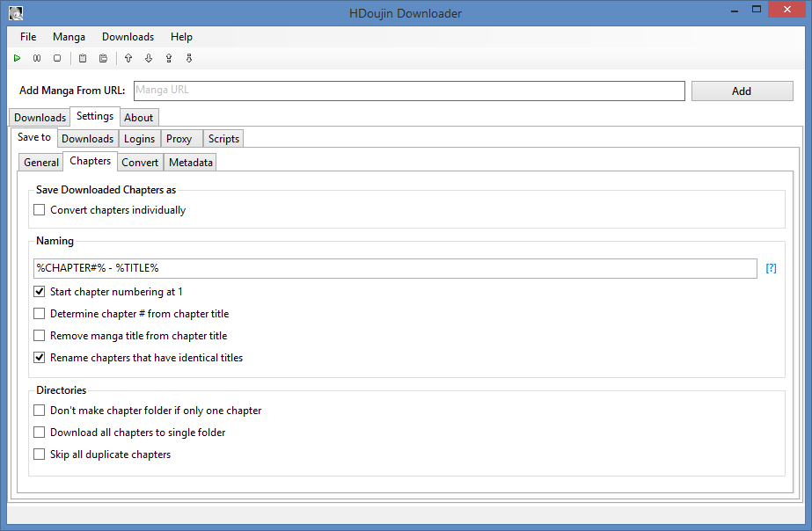Click the Add button
Image resolution: width=812 pixels, height=531 pixels.
point(743,91)
